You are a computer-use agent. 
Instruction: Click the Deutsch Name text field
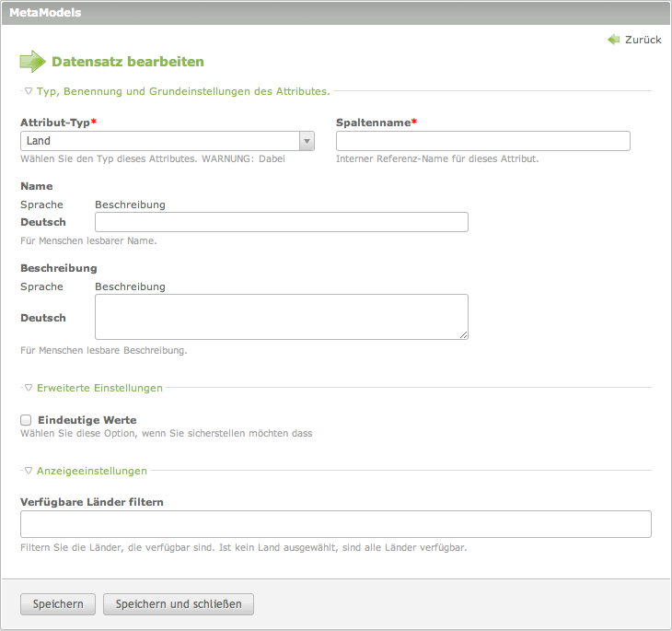tap(281, 222)
